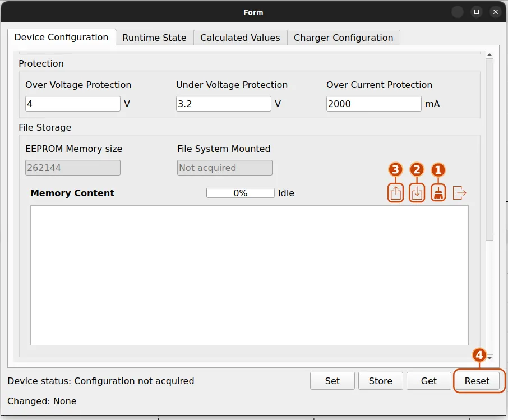Click the EEPROM Memory size field
Image resolution: width=508 pixels, height=420 pixels.
pyautogui.click(x=73, y=168)
